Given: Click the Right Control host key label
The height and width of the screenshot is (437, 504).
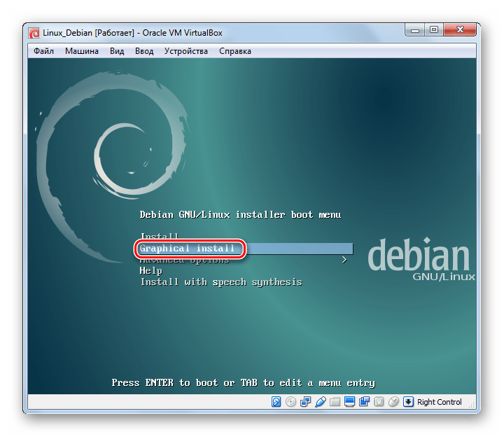Looking at the screenshot, I should click(440, 402).
